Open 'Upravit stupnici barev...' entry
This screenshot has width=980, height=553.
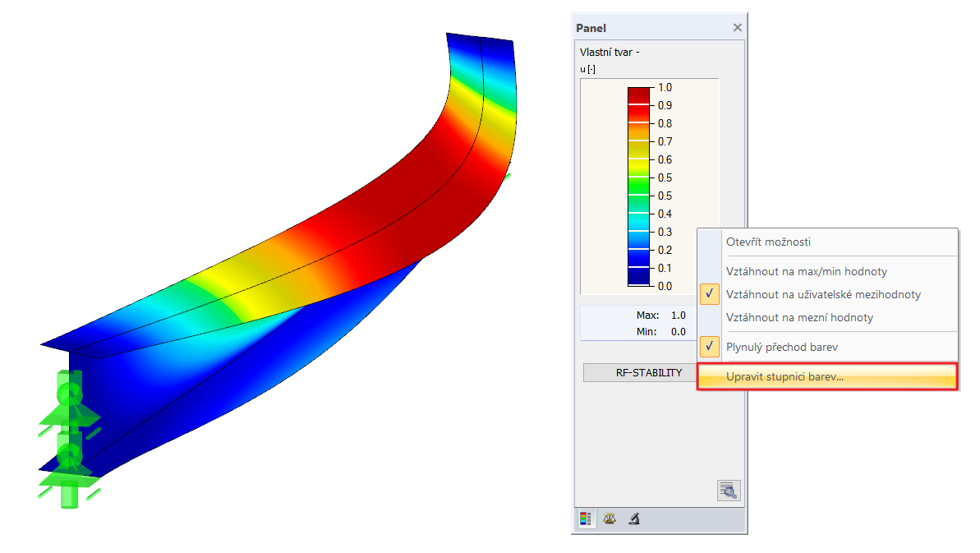(x=827, y=377)
